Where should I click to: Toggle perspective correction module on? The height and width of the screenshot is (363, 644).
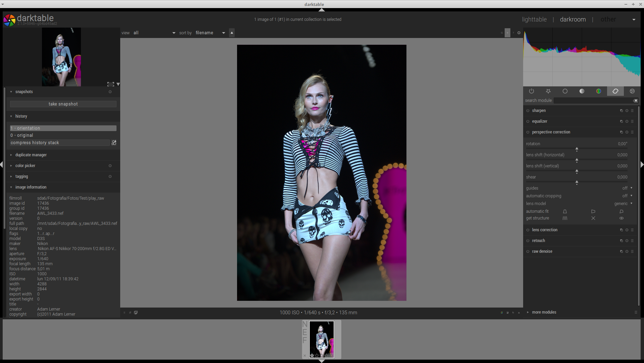(528, 132)
